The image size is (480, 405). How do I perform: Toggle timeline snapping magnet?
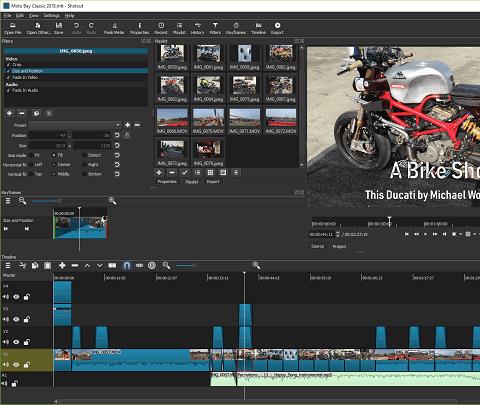[x=127, y=265]
